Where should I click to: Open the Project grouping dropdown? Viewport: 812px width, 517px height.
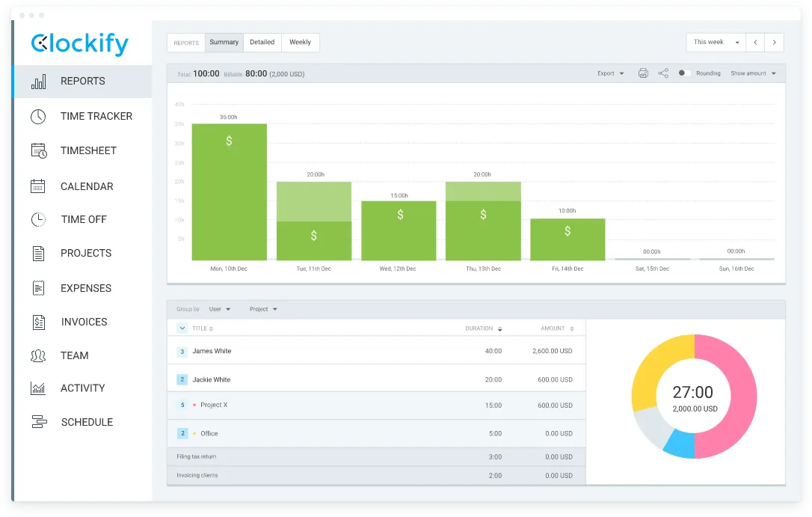click(263, 309)
